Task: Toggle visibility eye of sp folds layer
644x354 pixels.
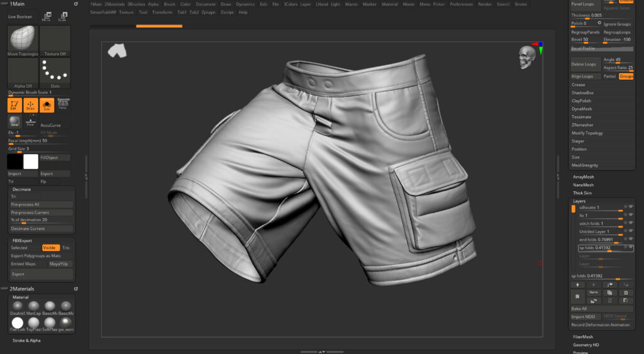Action: click(631, 247)
